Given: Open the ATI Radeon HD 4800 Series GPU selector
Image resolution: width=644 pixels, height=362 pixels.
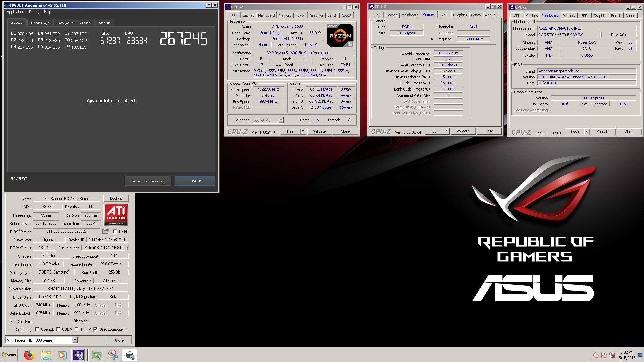Looking at the screenshot, I should point(42,340).
